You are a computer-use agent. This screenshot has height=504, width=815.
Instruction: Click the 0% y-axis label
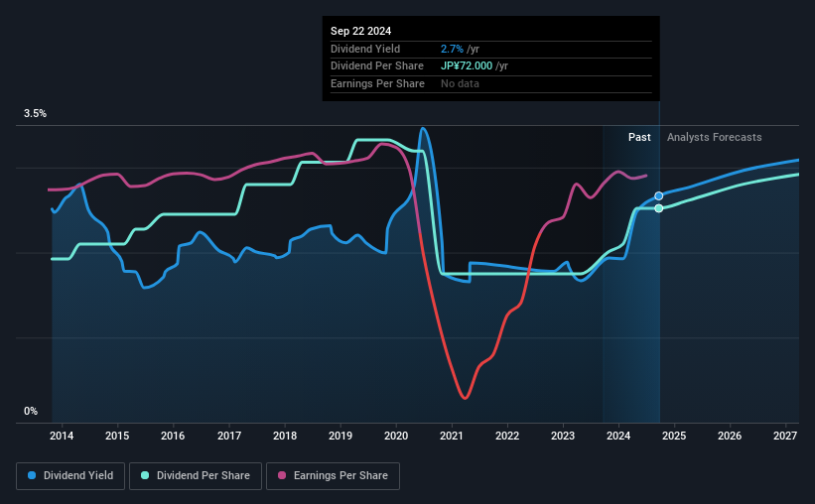coord(31,411)
